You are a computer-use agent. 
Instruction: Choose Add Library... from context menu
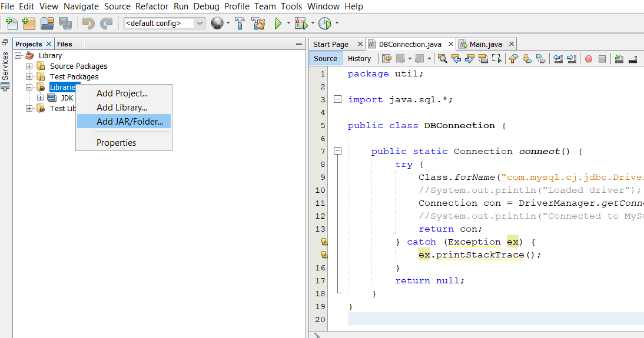124,108
